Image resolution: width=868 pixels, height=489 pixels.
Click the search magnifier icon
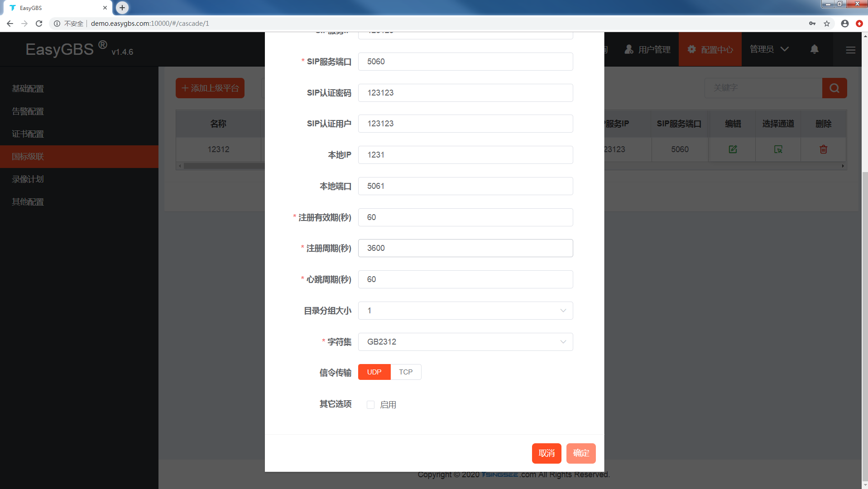click(834, 88)
